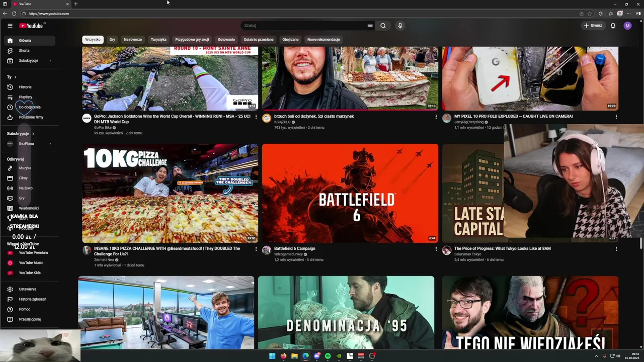Screen dimensions: 644x362
Task: Click the browser back arrow
Action: (5, 14)
